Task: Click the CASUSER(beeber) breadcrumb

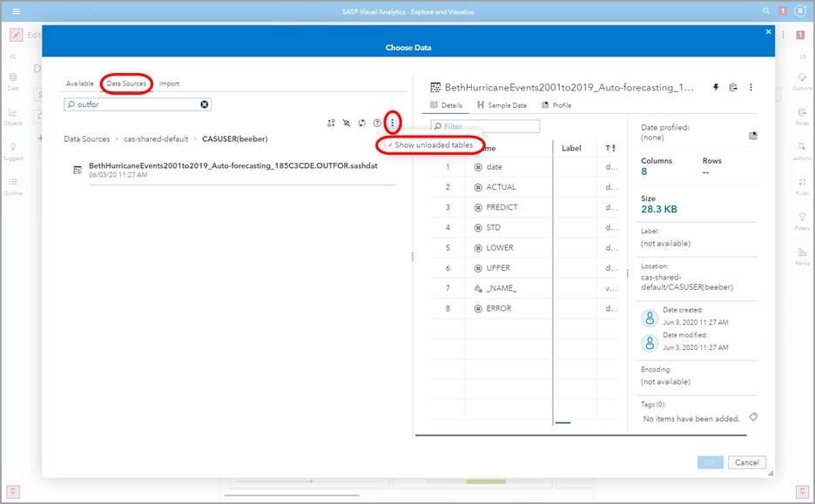Action: pyautogui.click(x=235, y=138)
